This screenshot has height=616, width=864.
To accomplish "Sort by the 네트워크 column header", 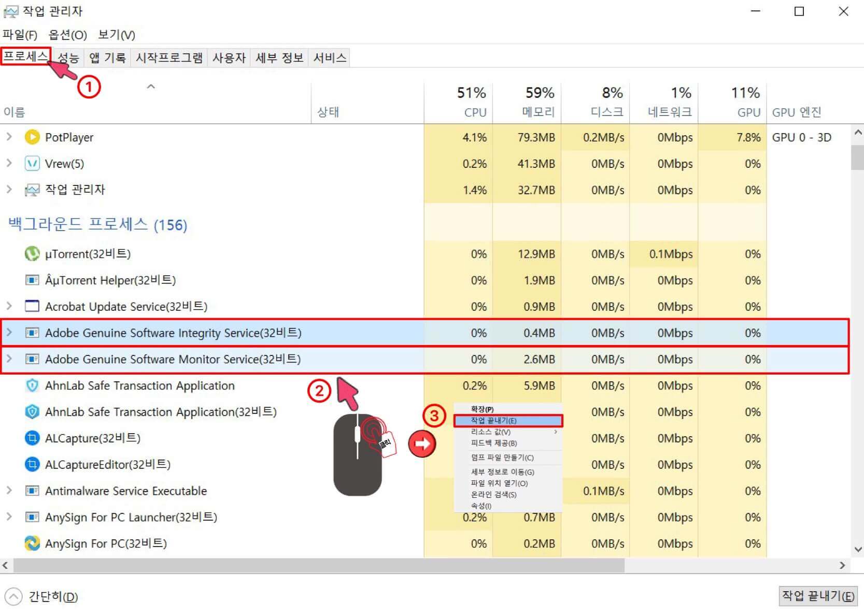I will [x=664, y=103].
